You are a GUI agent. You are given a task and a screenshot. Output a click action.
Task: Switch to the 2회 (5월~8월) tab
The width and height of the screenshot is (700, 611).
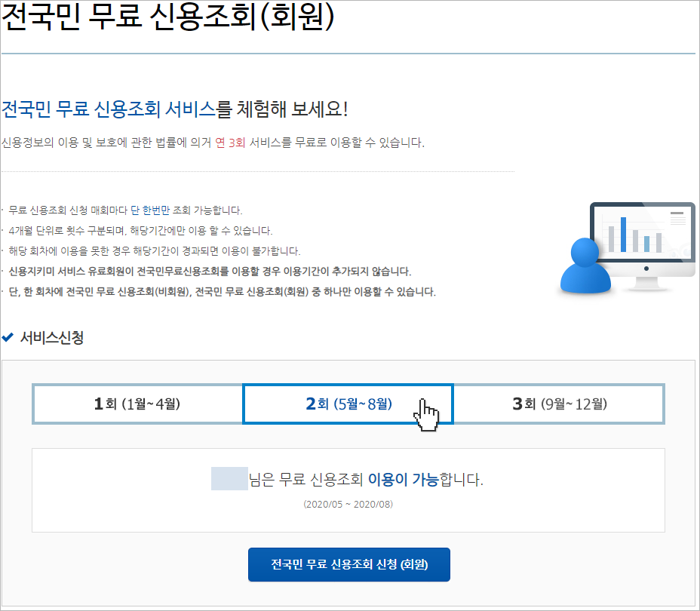point(348,404)
